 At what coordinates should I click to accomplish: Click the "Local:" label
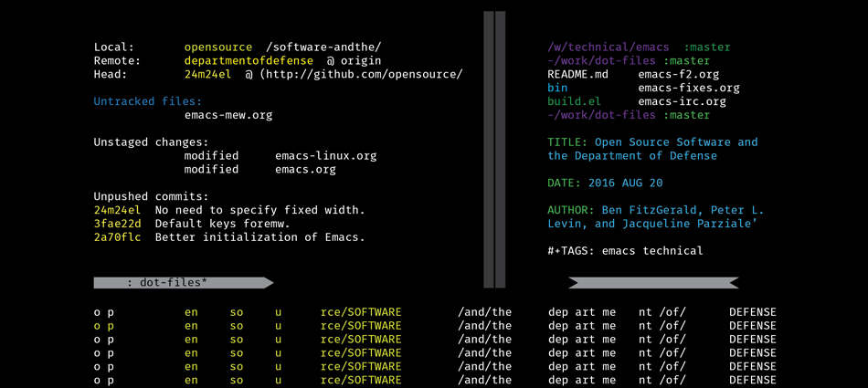114,47
